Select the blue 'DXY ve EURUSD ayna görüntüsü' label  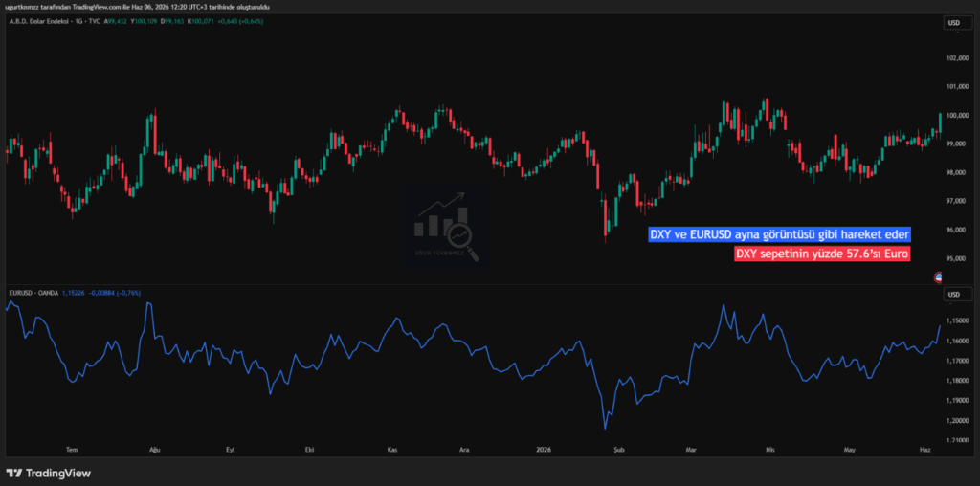pos(779,234)
